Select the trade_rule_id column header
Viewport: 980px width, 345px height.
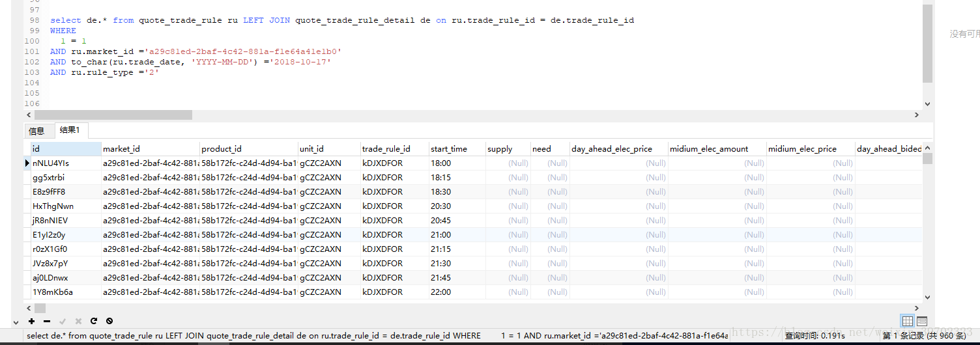[395, 148]
